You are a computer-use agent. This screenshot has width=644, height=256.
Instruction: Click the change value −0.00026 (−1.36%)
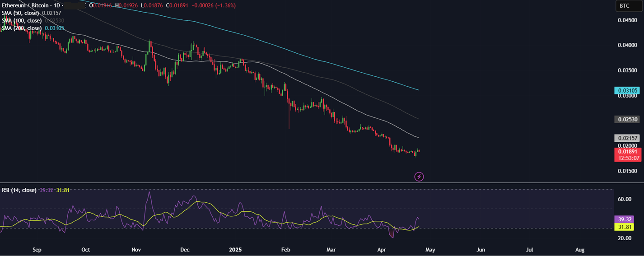pyautogui.click(x=213, y=5)
